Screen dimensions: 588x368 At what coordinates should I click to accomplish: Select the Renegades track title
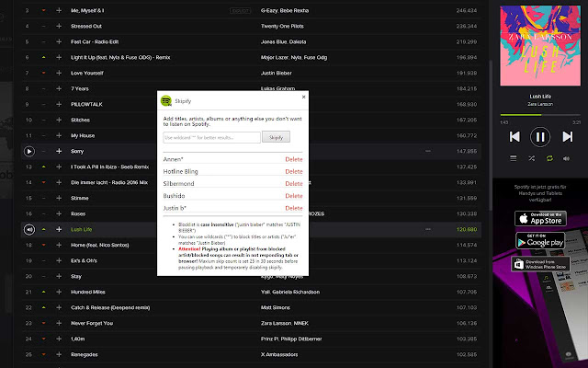coord(84,354)
